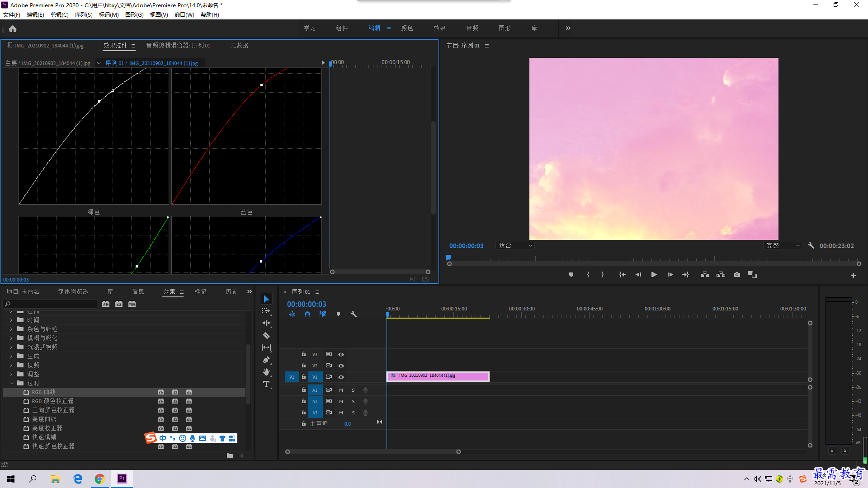This screenshot has width=868, height=488.
Task: Select 快速模糊 effect
Action: (x=44, y=437)
